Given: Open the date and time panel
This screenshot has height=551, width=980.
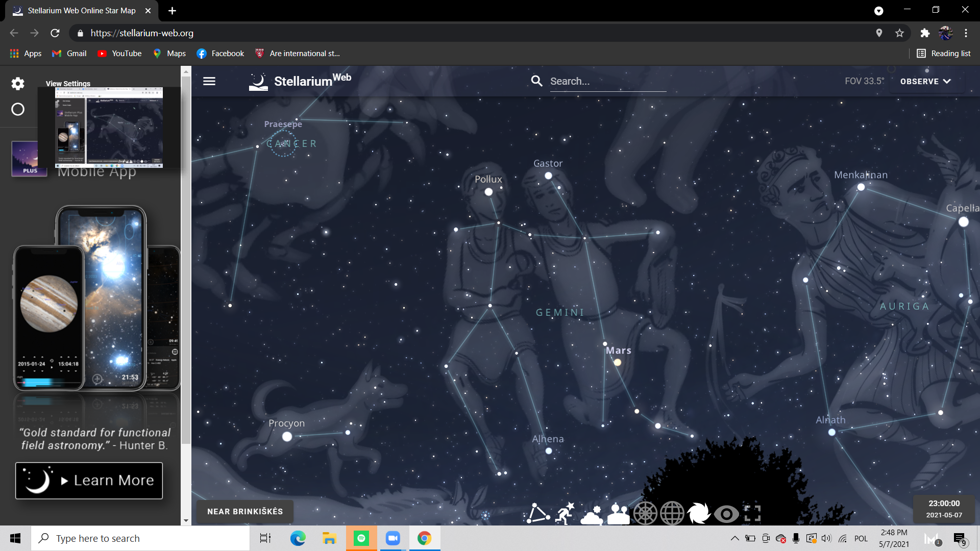Looking at the screenshot, I should (944, 509).
